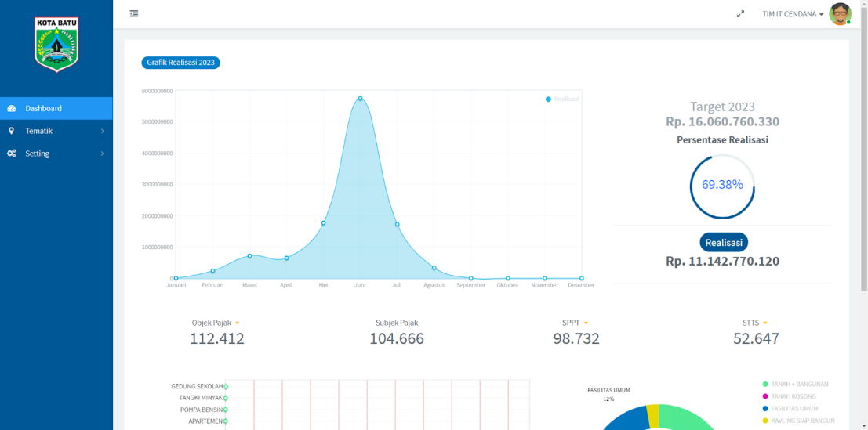This screenshot has width=868, height=430.
Task: Click the Setting gears icon
Action: (12, 154)
